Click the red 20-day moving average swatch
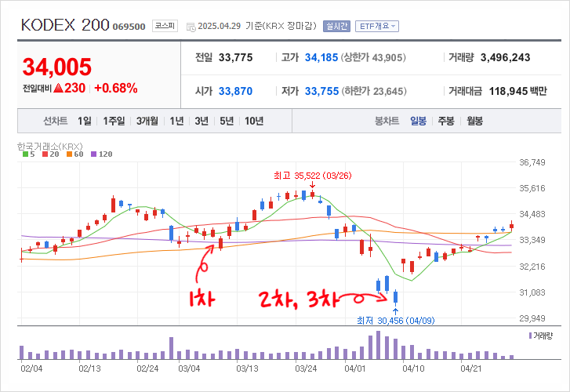The width and height of the screenshot is (570, 392). click(x=45, y=154)
